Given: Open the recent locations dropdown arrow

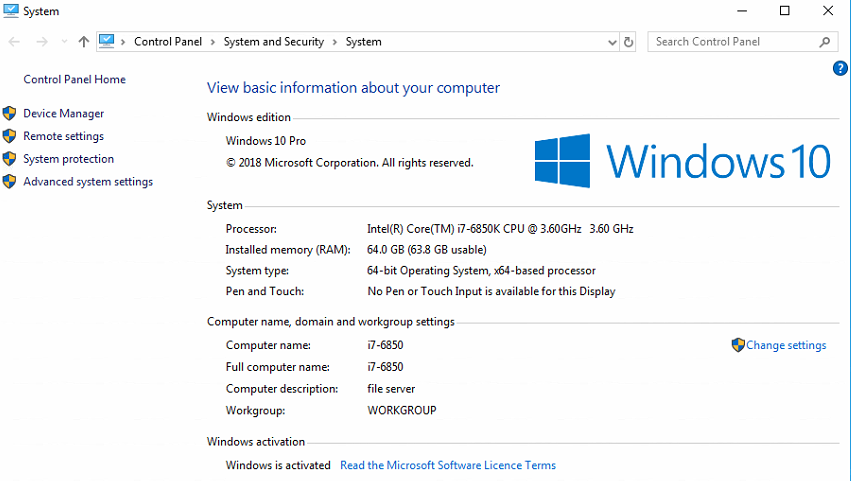Looking at the screenshot, I should coord(65,42).
